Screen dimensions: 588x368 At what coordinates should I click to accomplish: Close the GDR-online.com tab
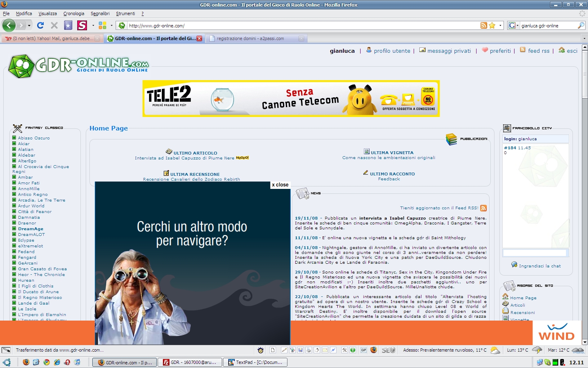click(x=199, y=38)
